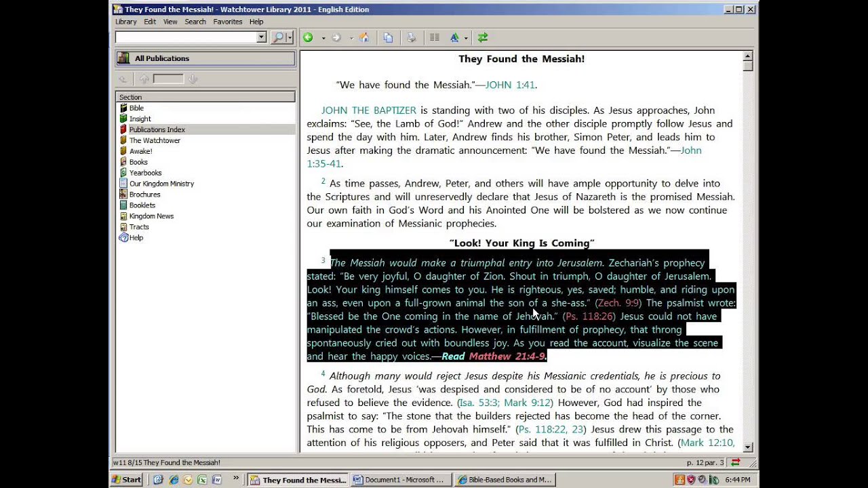Click the sync icon in the status bar

tap(734, 462)
